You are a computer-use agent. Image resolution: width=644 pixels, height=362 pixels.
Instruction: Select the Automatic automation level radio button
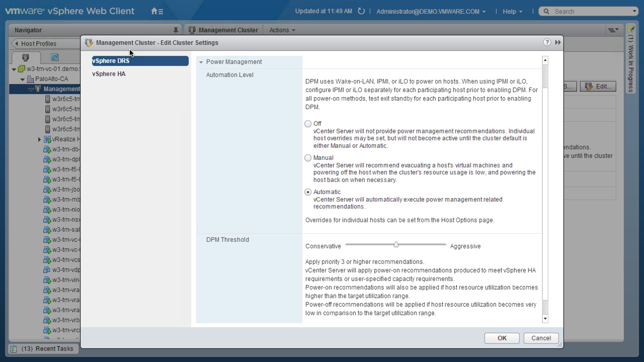tap(308, 192)
